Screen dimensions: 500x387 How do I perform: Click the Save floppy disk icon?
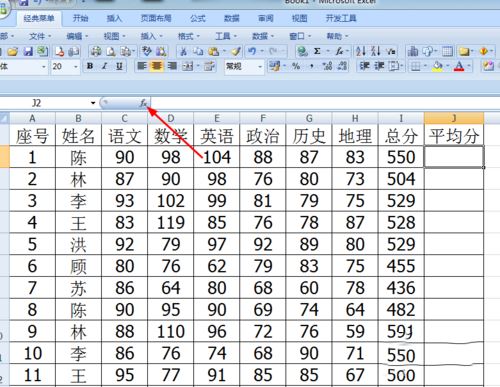click(x=28, y=51)
